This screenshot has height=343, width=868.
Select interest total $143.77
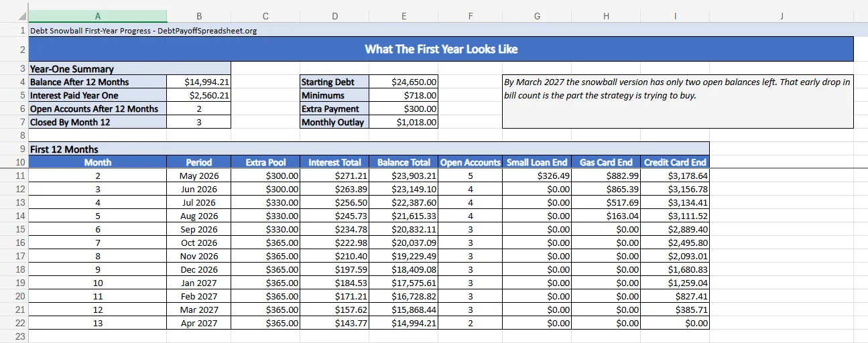point(334,323)
